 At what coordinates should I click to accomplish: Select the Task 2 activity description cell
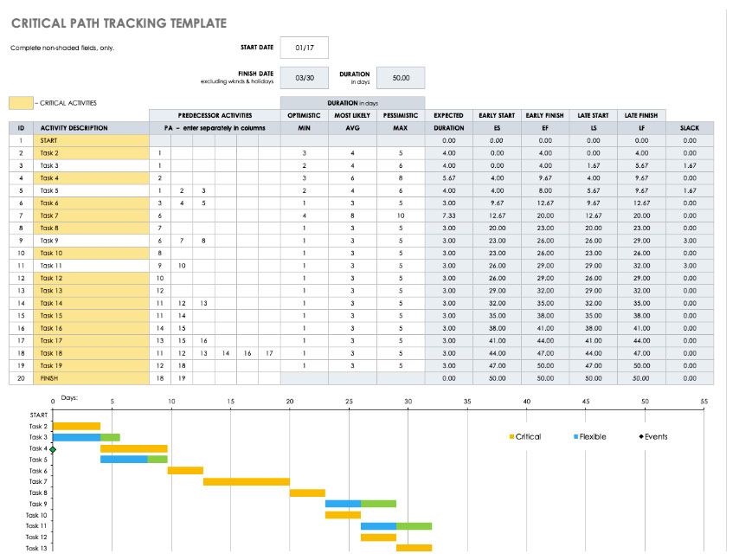point(91,152)
